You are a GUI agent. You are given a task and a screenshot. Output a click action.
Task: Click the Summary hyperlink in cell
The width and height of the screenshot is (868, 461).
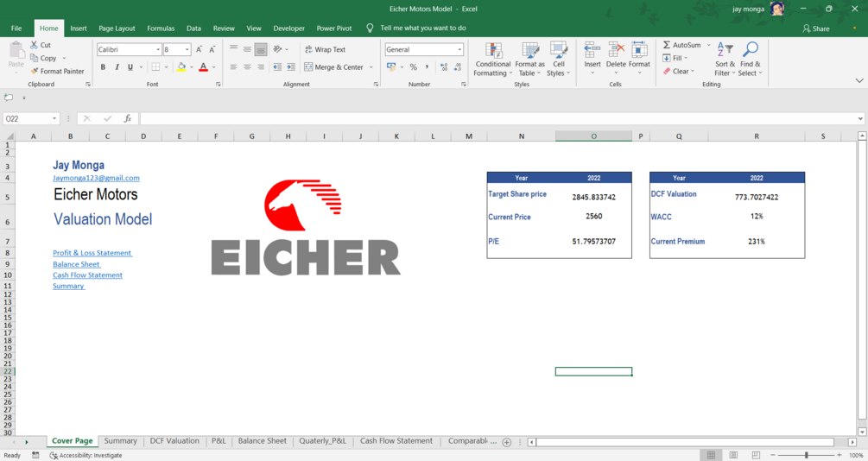[x=68, y=286]
